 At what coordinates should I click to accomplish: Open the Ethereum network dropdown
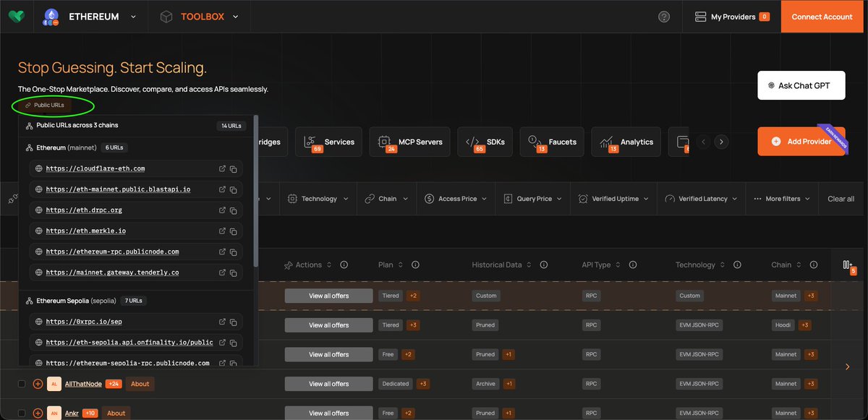pos(89,17)
